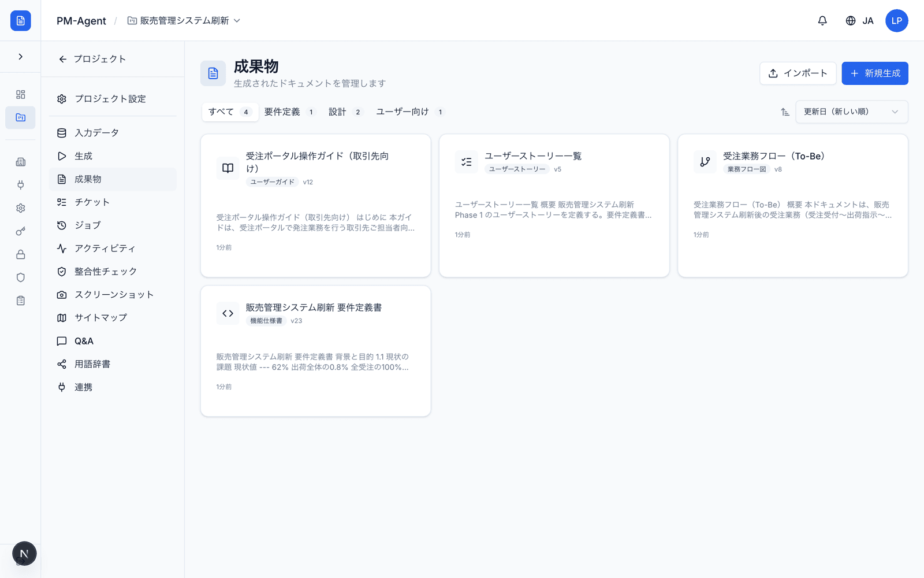
Task: Select the ユーザー向け tab
Action: (411, 112)
